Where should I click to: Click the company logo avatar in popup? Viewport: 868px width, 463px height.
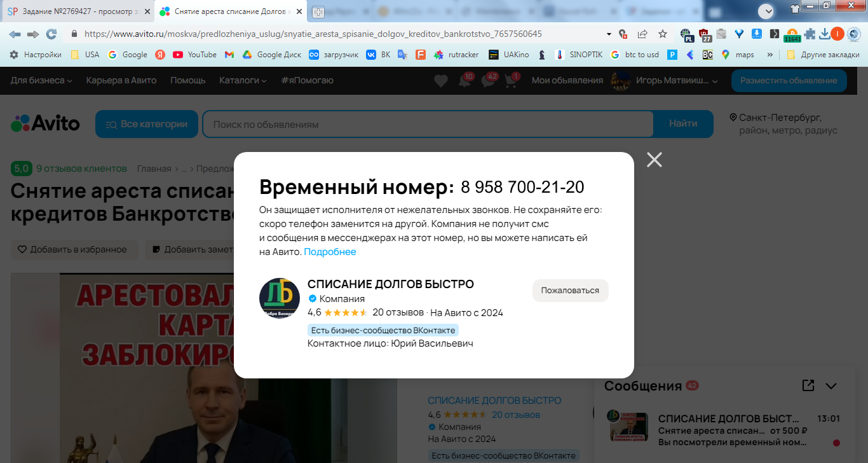279,298
